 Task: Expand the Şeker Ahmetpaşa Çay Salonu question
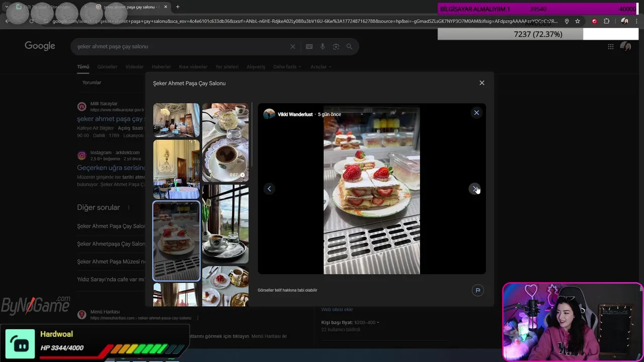coord(111,244)
